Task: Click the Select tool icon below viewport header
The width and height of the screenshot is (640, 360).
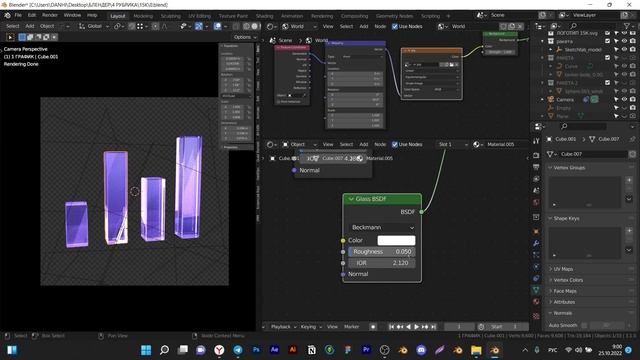Action: click(10, 37)
